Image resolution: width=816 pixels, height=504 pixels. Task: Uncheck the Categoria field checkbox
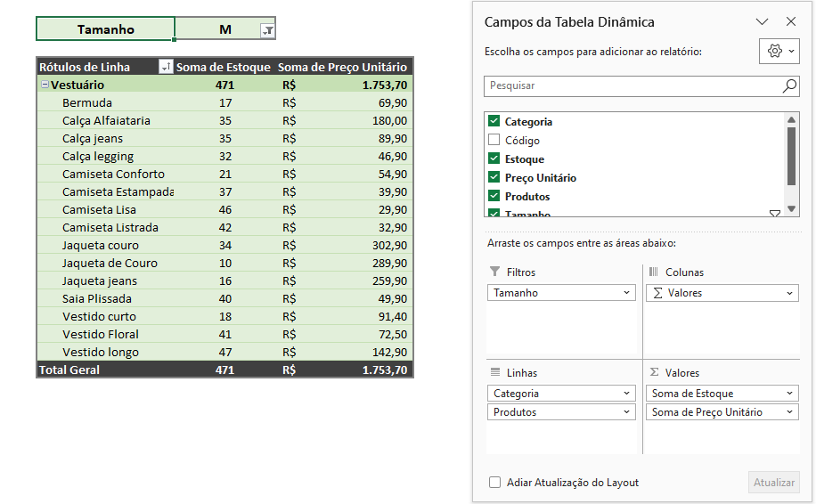[x=494, y=121]
